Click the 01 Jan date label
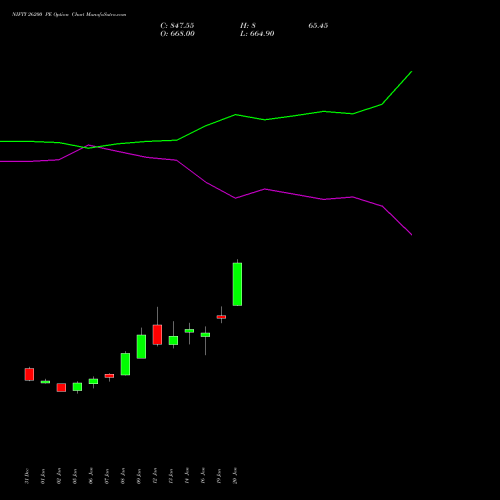Viewport: 500px width, 500px height. pos(43,476)
